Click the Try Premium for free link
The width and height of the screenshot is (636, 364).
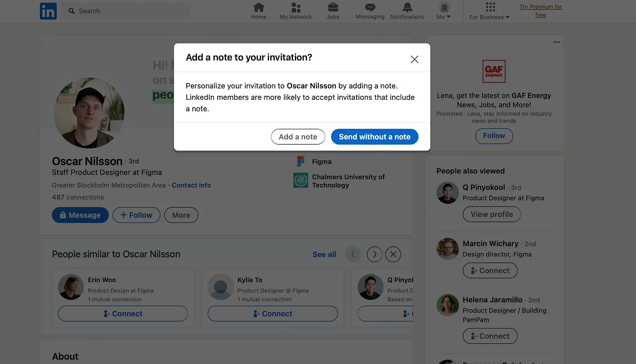coord(541,11)
